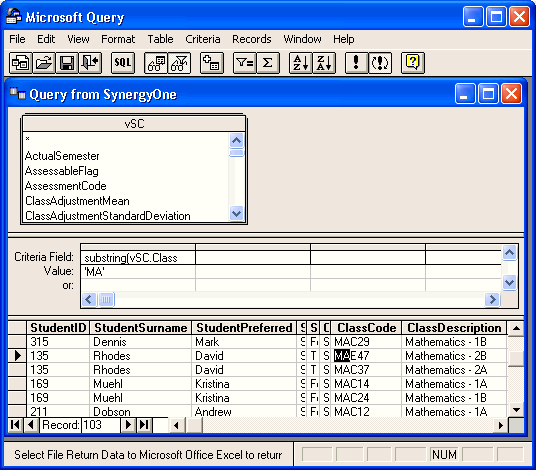Click the ClassDescription column header

tap(454, 328)
